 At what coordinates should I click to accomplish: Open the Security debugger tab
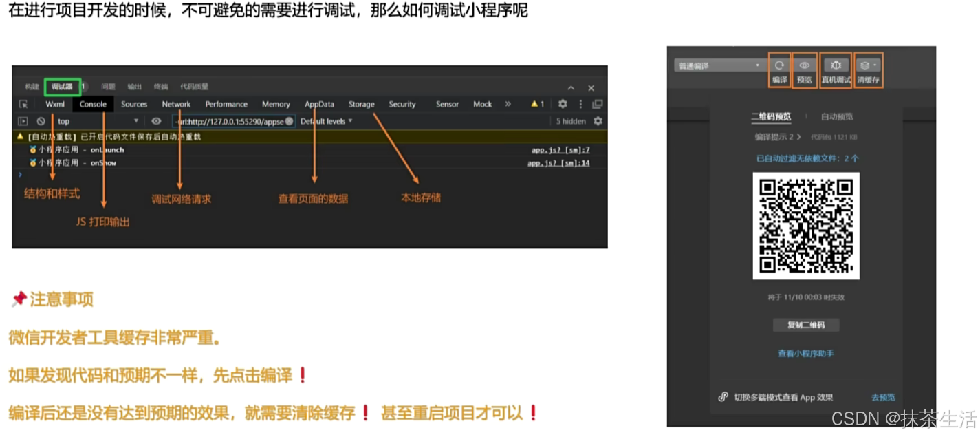point(402,104)
